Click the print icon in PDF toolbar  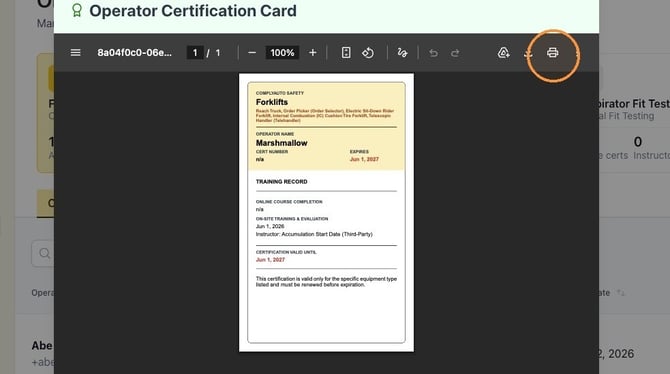pyautogui.click(x=552, y=53)
